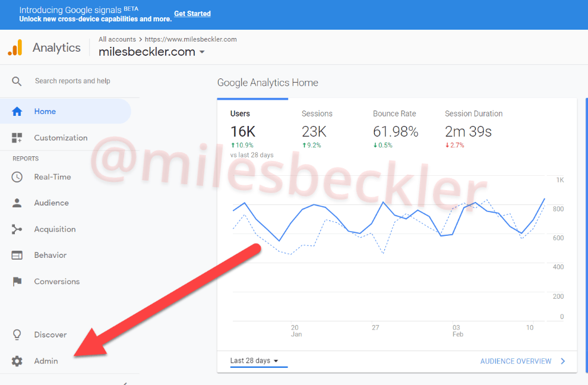Click the Get Started link in banner
The width and height of the screenshot is (588, 385).
coord(192,14)
